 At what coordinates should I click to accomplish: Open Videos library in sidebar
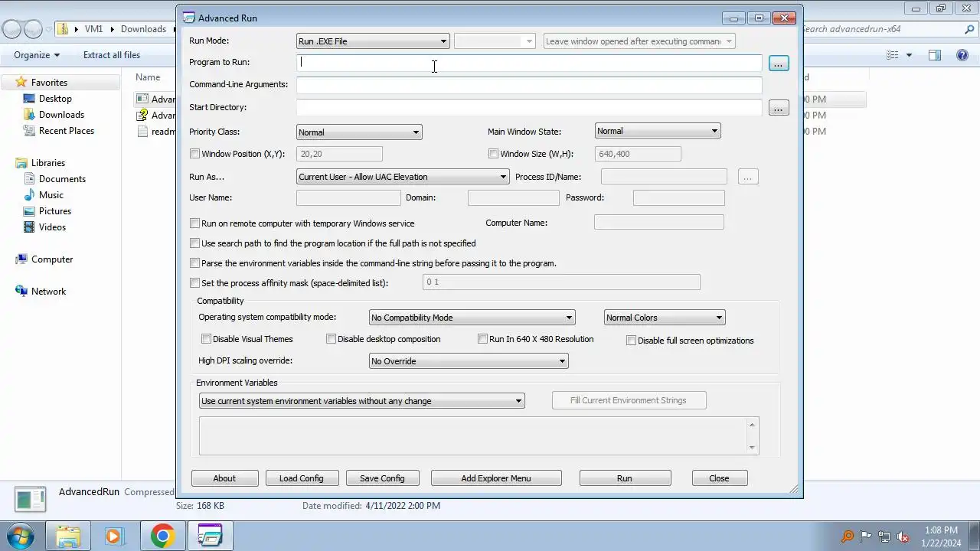(52, 227)
